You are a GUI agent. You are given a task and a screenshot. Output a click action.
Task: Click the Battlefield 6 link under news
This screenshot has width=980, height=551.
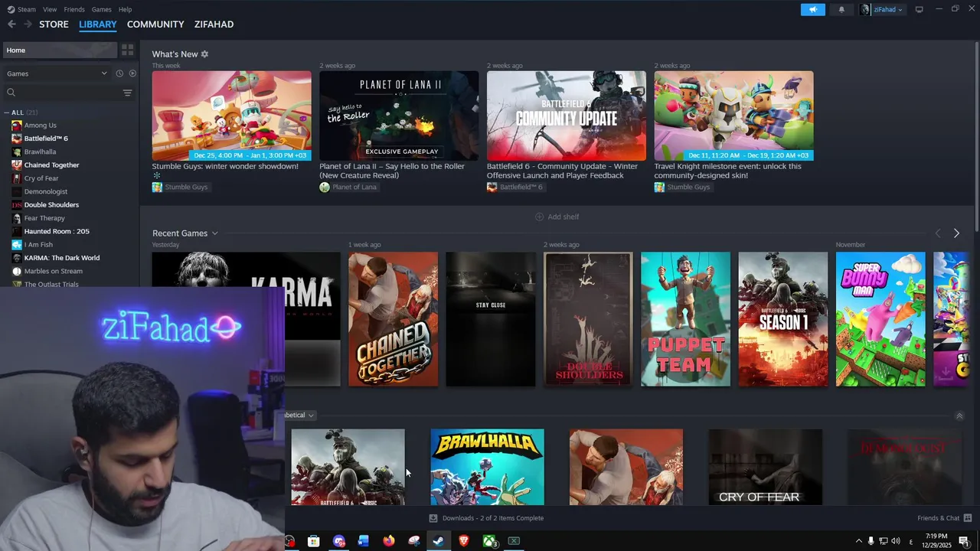pos(514,187)
